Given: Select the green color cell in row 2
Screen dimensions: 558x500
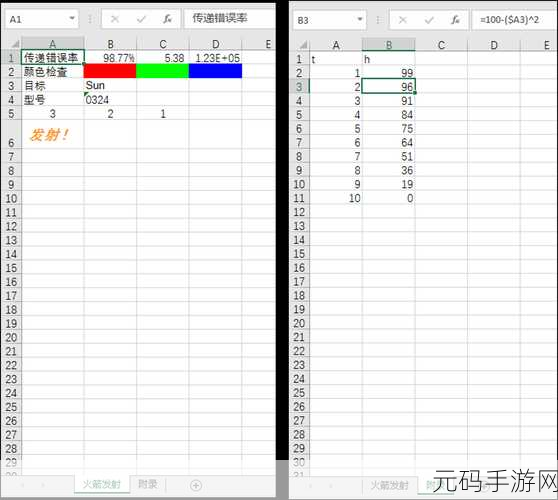Looking at the screenshot, I should pos(163,71).
